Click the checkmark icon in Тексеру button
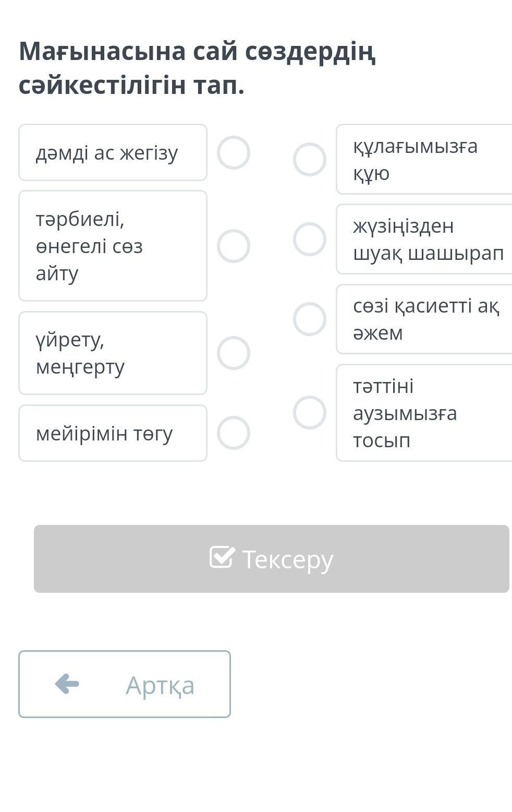 tap(222, 557)
